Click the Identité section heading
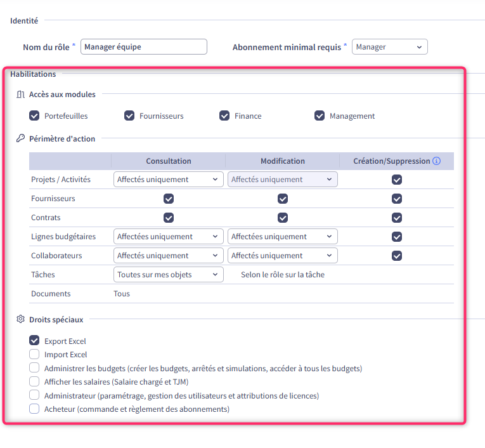Image resolution: width=485 pixels, height=448 pixels. [24, 21]
